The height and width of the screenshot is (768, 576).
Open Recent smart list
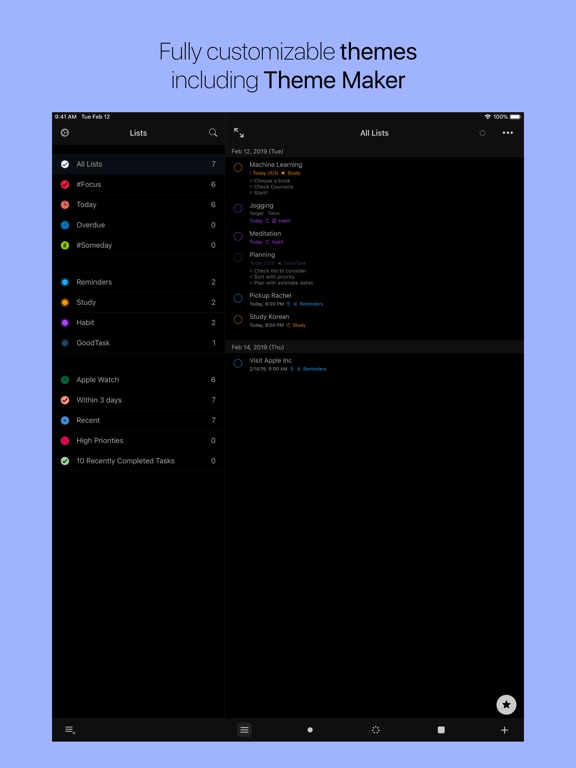(x=139, y=420)
